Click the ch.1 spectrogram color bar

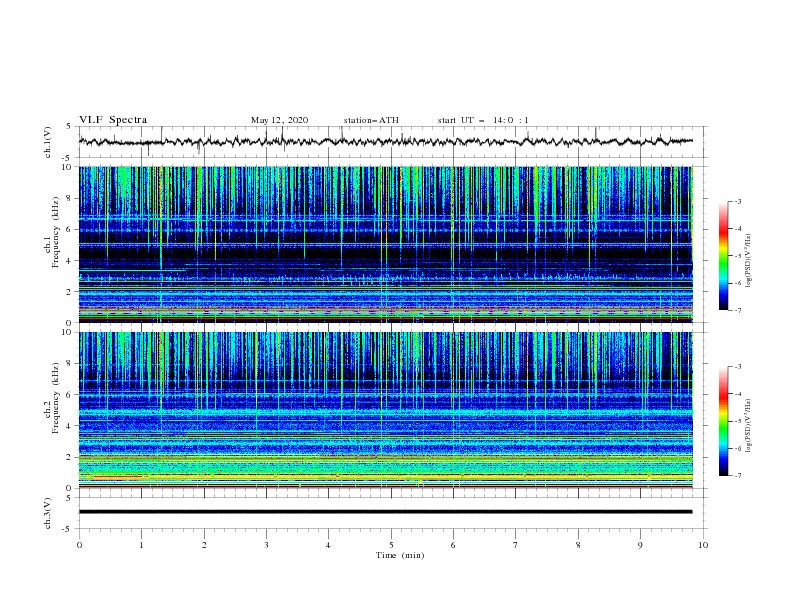pyautogui.click(x=724, y=256)
